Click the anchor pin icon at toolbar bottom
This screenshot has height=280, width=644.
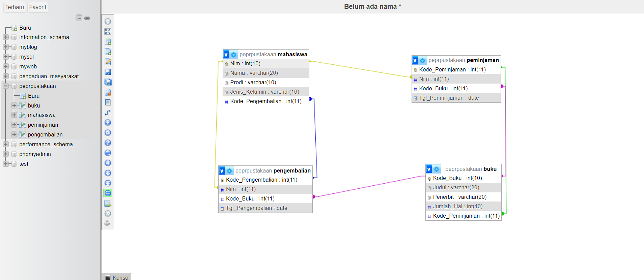pyautogui.click(x=107, y=223)
